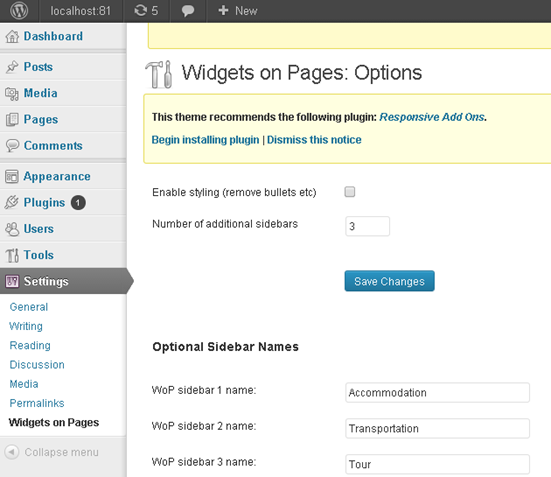Click the Number of additional sidebars field
This screenshot has width=551, height=477.
tap(367, 226)
